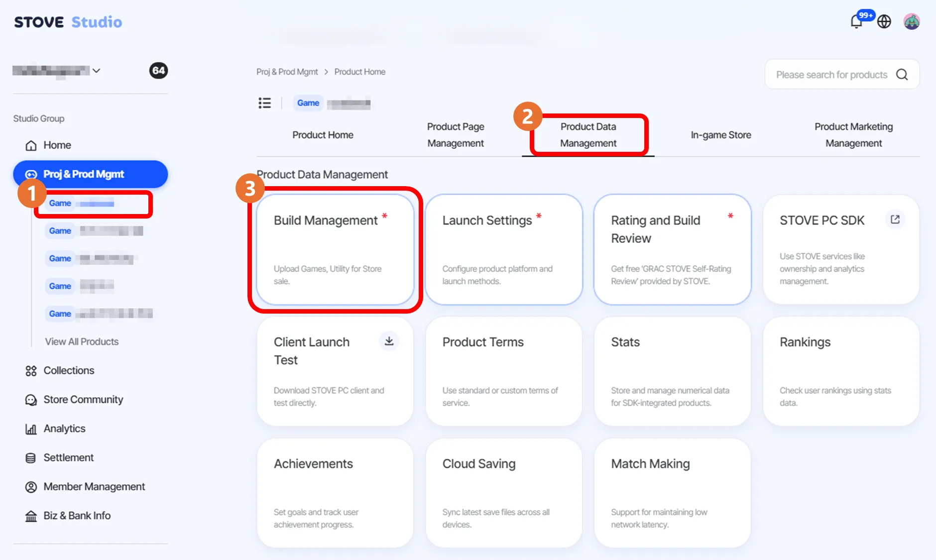
Task: Switch to the Product Home tab
Action: (x=323, y=135)
